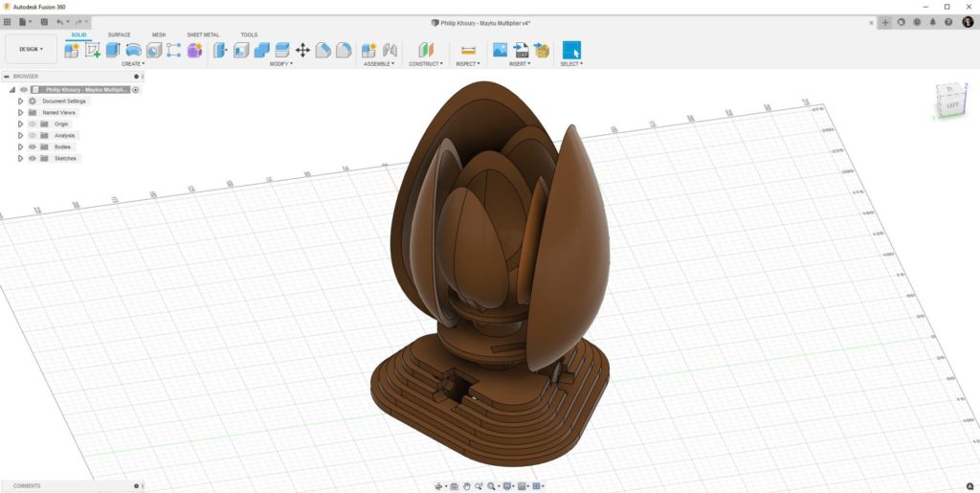Open the Help question mark menu

948,22
